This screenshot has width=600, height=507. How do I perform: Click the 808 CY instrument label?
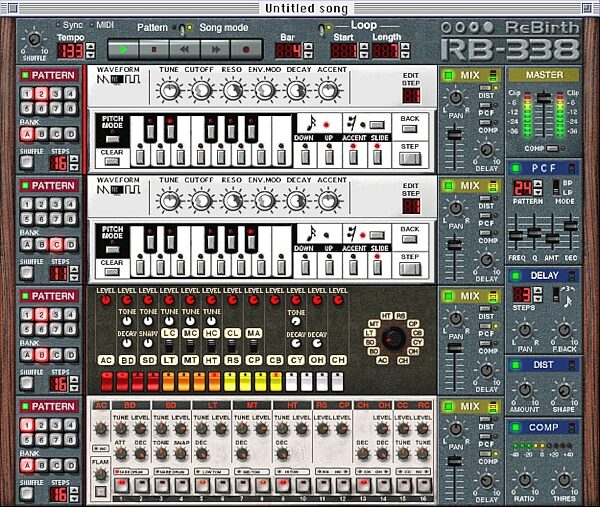coord(296,360)
